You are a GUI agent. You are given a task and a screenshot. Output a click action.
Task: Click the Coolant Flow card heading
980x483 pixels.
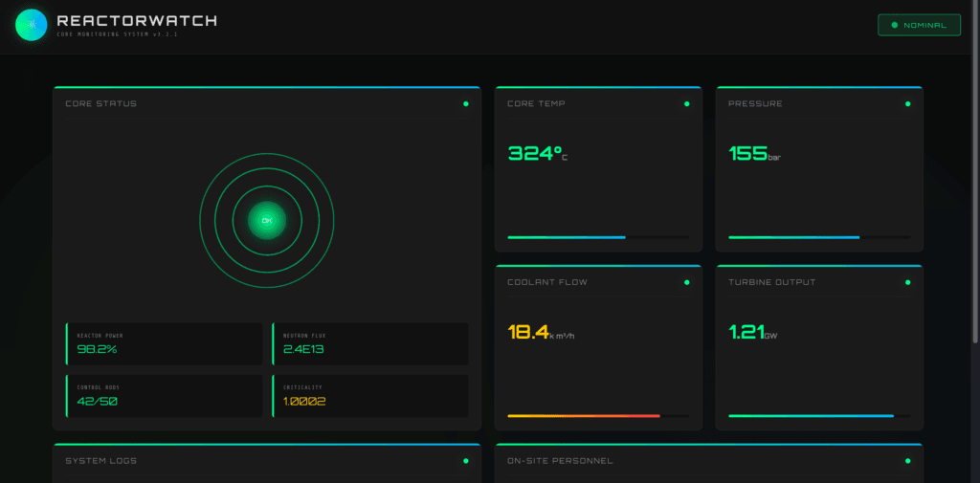tap(547, 282)
